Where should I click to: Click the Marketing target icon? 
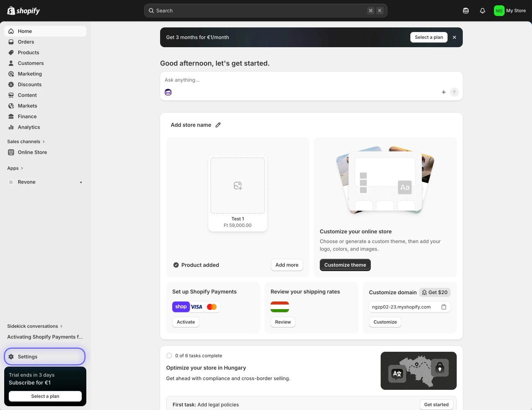11,74
